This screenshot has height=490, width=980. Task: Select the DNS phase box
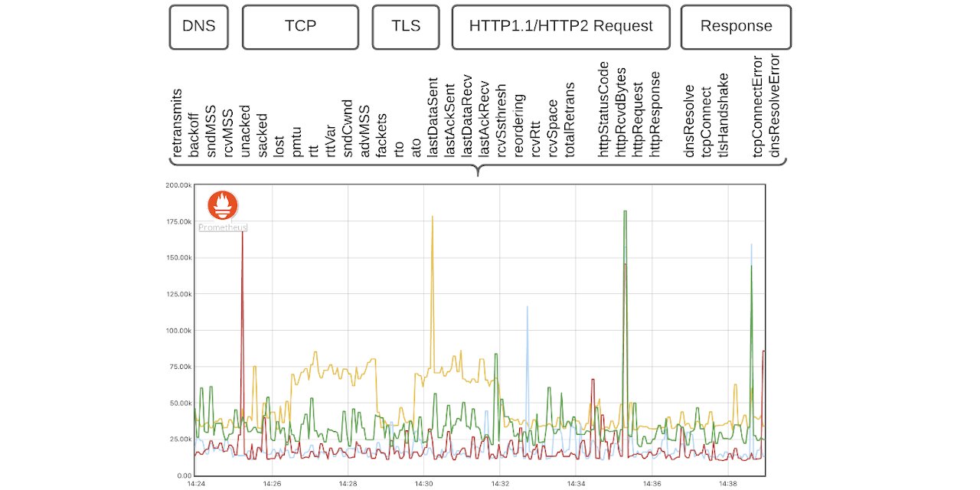[199, 27]
